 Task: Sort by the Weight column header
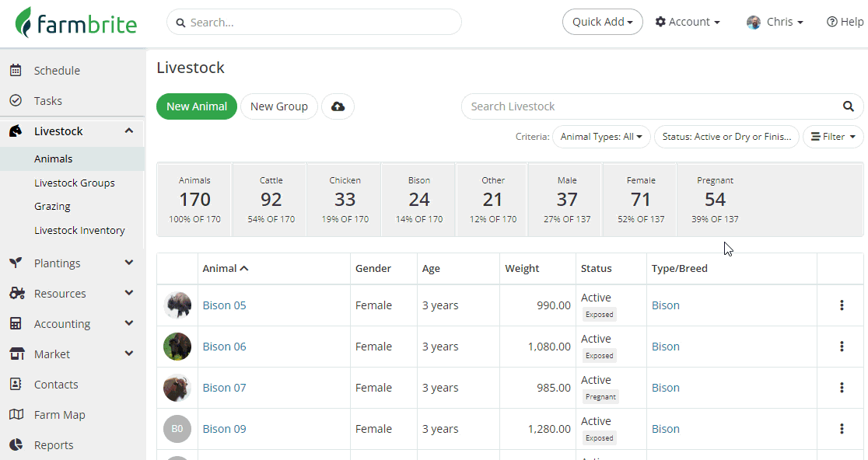tap(521, 268)
